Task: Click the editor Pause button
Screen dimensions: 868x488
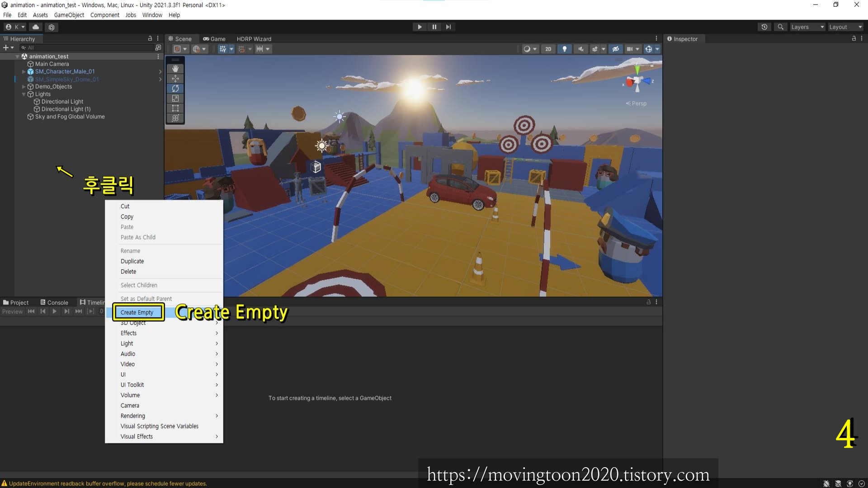Action: click(434, 27)
